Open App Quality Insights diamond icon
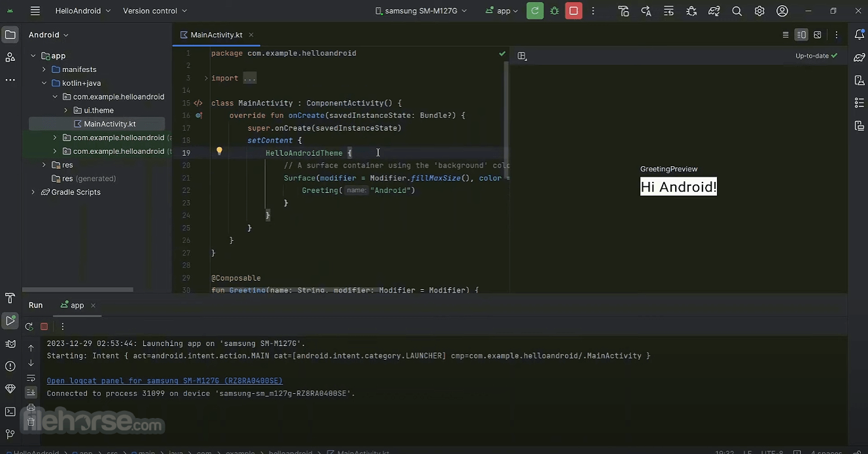This screenshot has width=868, height=454. (x=10, y=389)
